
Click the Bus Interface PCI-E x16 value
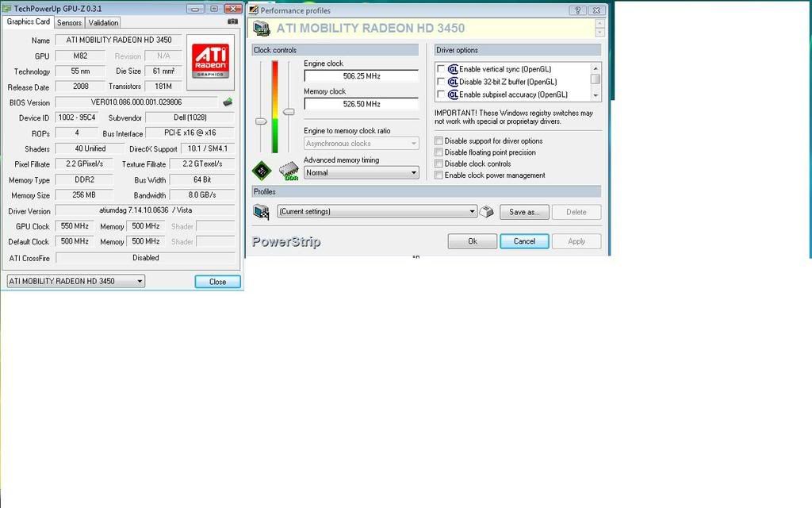[x=190, y=133]
